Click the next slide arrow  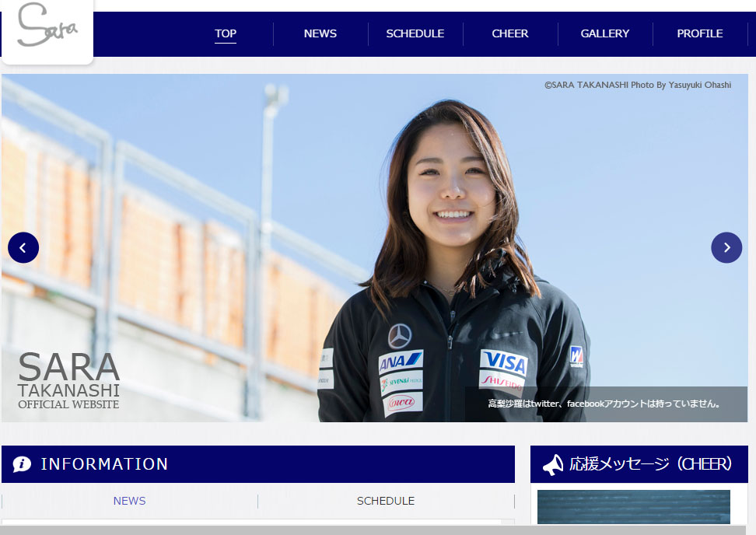click(726, 247)
